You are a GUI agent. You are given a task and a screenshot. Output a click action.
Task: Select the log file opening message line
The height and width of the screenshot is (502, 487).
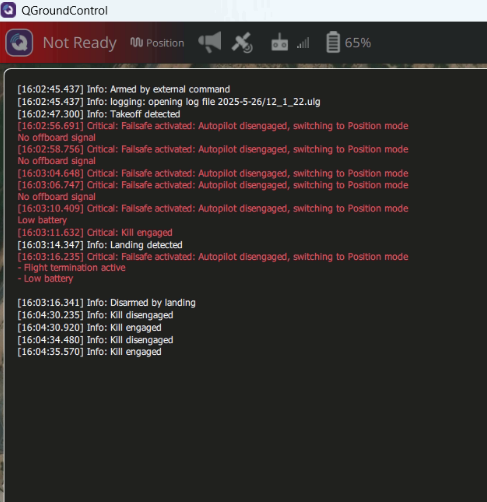(x=169, y=102)
